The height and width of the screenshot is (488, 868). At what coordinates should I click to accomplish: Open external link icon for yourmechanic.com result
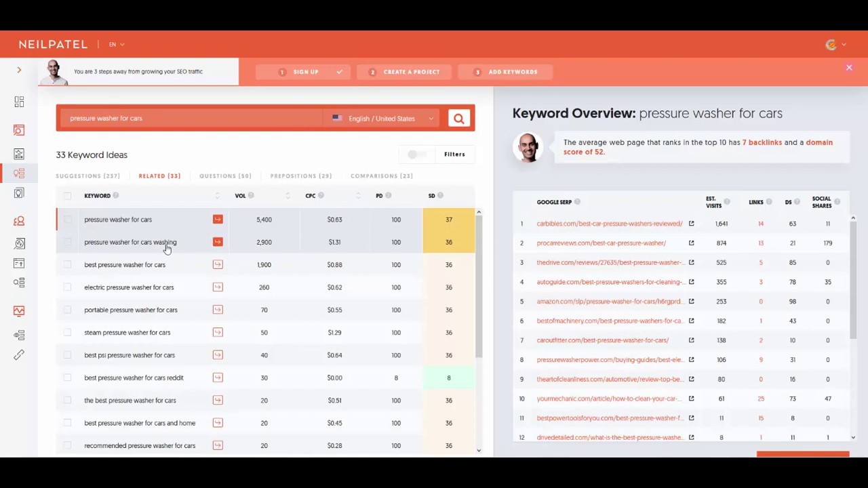(x=691, y=399)
